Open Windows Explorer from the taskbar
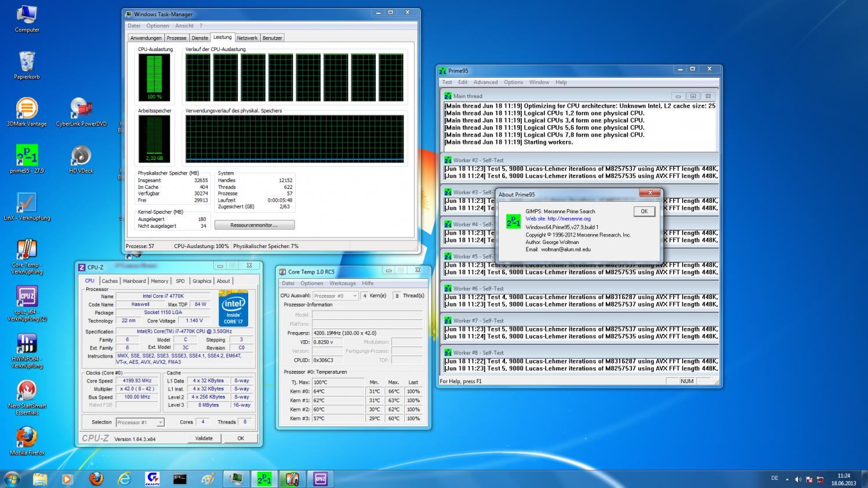Viewport: 868px width, 488px height. pos(40,479)
